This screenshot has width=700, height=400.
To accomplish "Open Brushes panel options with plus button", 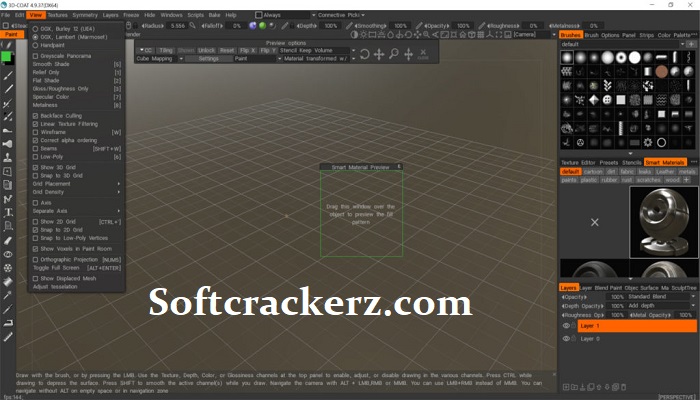I will (691, 44).
